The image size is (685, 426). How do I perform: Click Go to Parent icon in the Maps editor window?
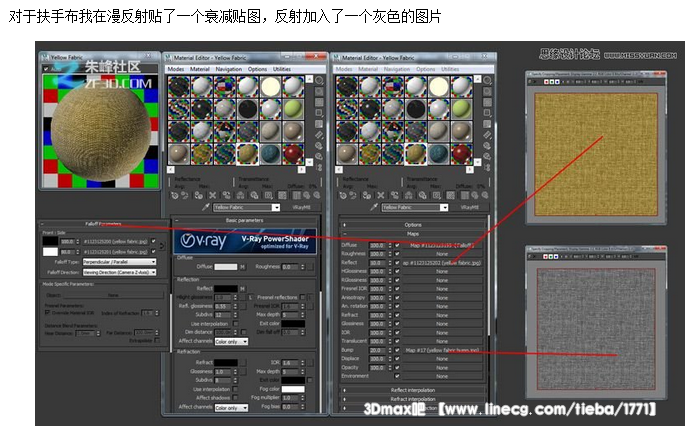pos(475,195)
